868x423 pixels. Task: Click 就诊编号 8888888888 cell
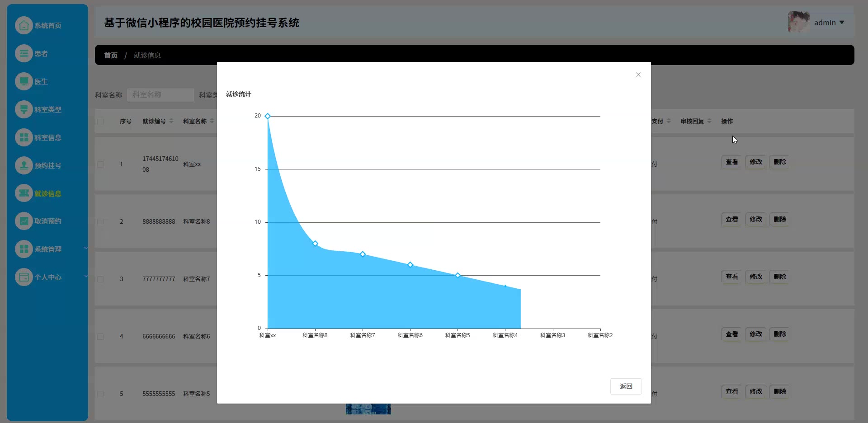[159, 222]
